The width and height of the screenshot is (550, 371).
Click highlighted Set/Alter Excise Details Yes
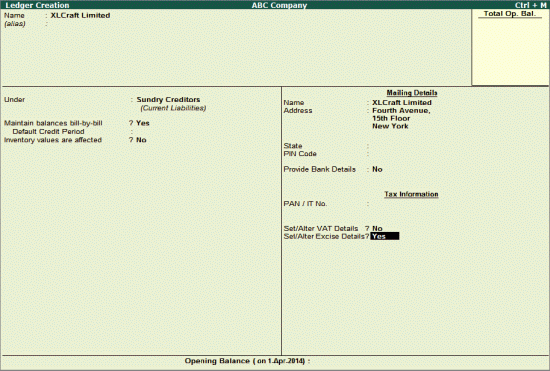385,236
